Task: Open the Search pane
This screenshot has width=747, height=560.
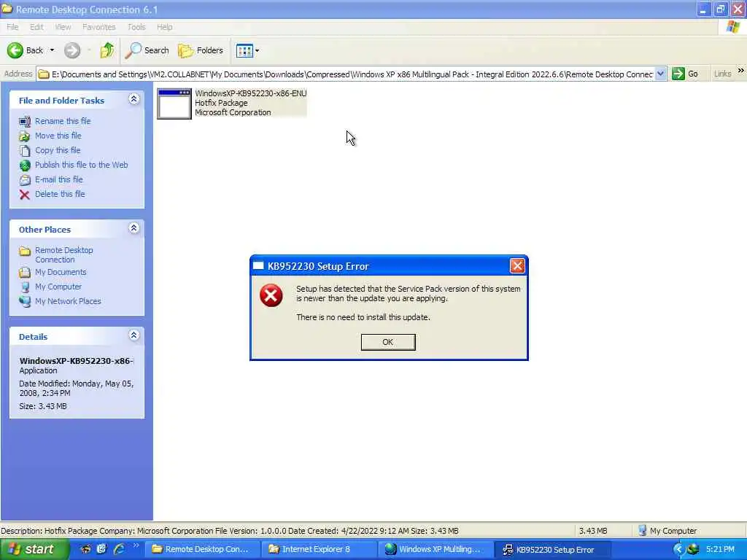Action: click(147, 50)
